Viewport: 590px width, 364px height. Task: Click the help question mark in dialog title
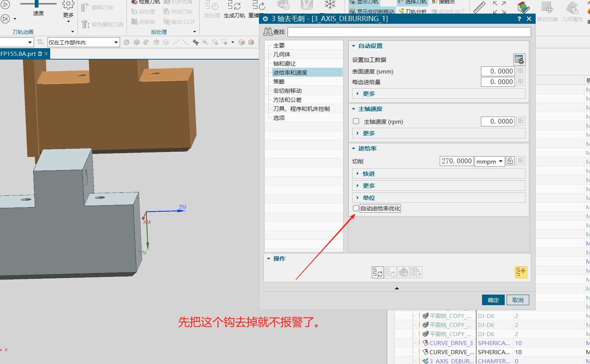point(519,19)
